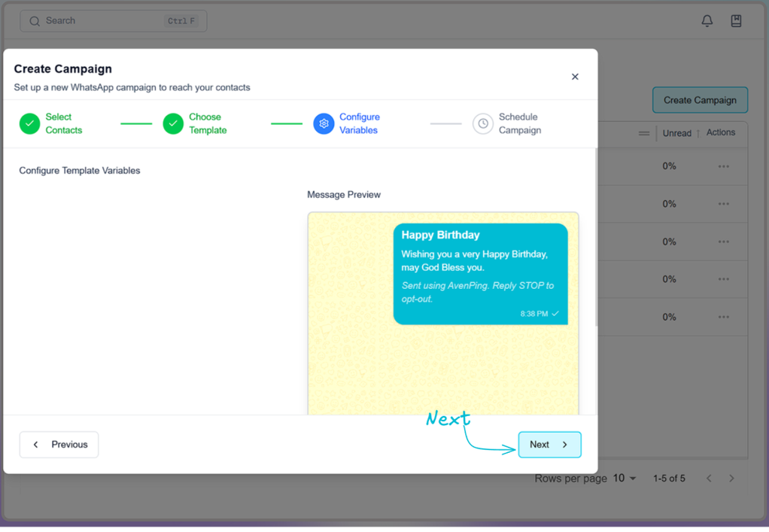Click the search magnifier icon
Image resolution: width=769 pixels, height=532 pixels.
tap(35, 20)
